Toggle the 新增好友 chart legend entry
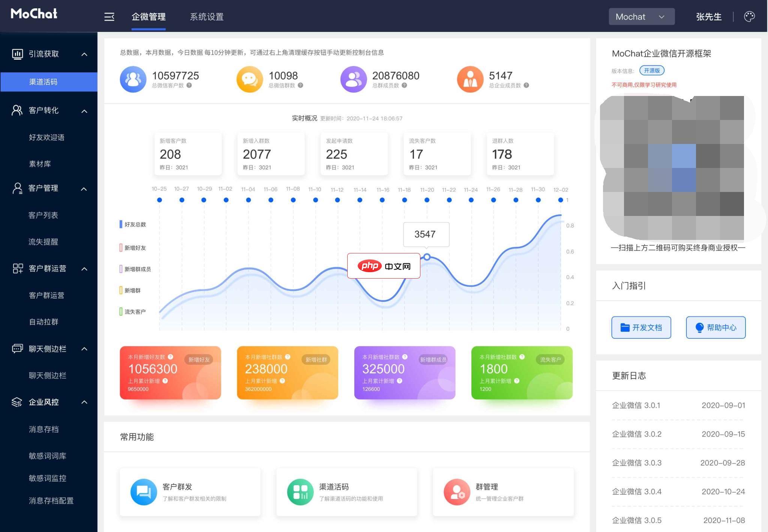The width and height of the screenshot is (768, 532). click(x=134, y=247)
